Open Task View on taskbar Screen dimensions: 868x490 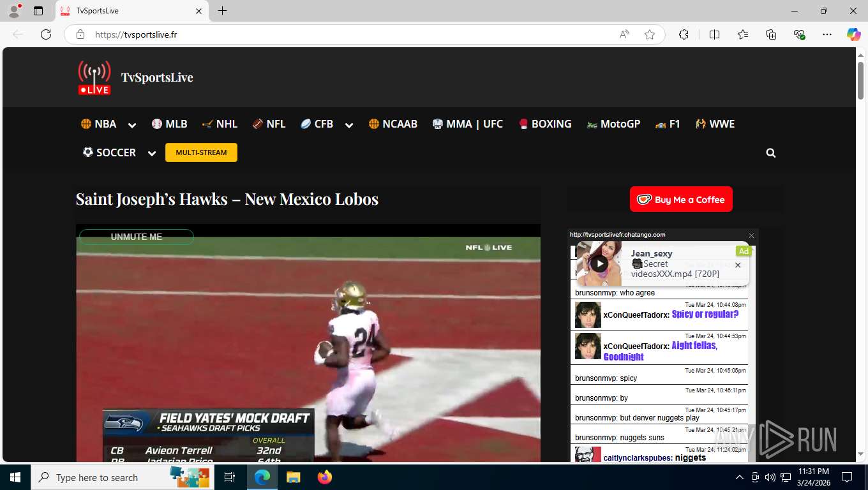point(230,477)
